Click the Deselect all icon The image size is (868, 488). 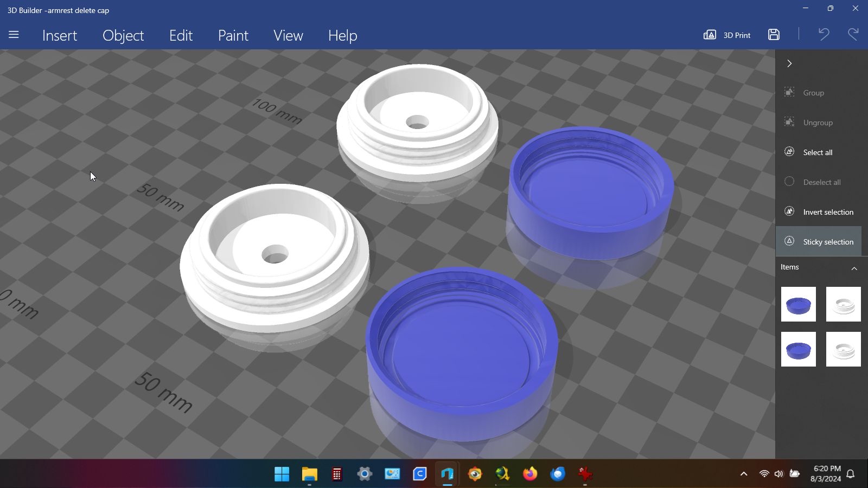(x=789, y=182)
